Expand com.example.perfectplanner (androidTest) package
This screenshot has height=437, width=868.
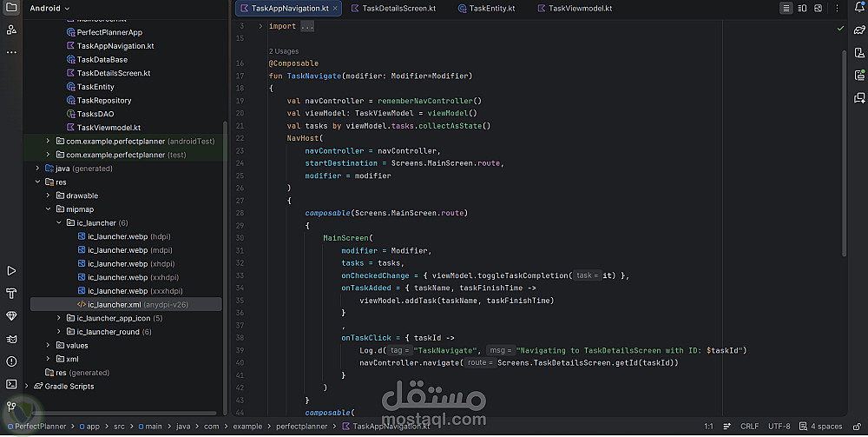(x=48, y=142)
